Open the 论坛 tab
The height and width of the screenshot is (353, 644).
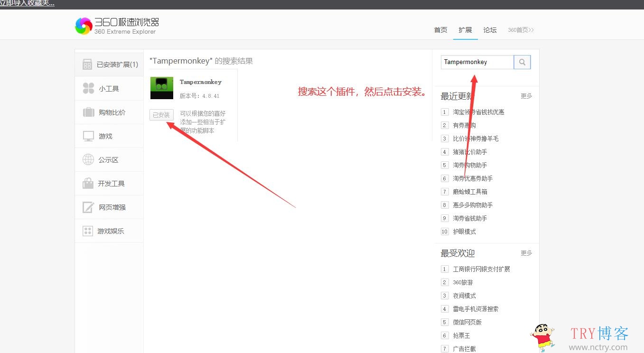click(x=490, y=30)
